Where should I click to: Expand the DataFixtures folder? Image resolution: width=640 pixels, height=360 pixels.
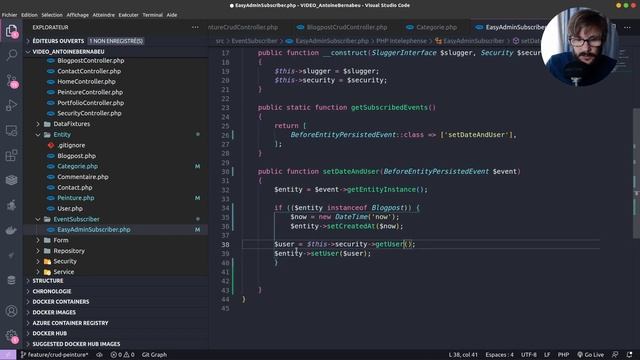(x=71, y=124)
